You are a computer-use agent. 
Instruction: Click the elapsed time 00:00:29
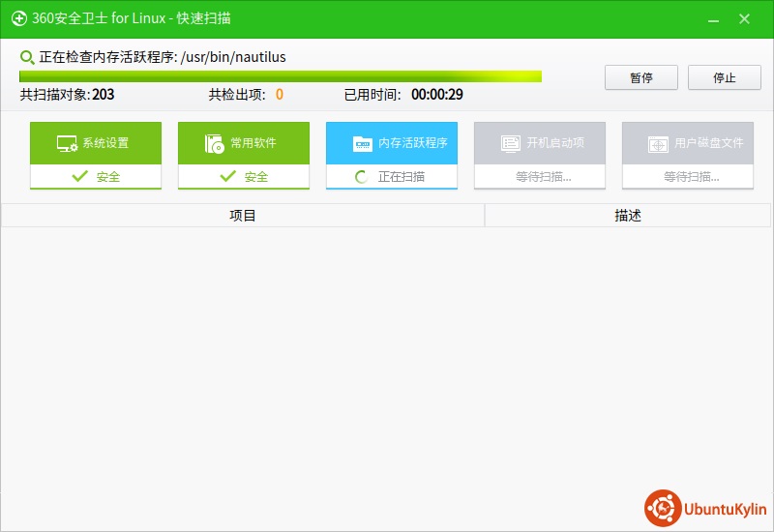tap(437, 94)
